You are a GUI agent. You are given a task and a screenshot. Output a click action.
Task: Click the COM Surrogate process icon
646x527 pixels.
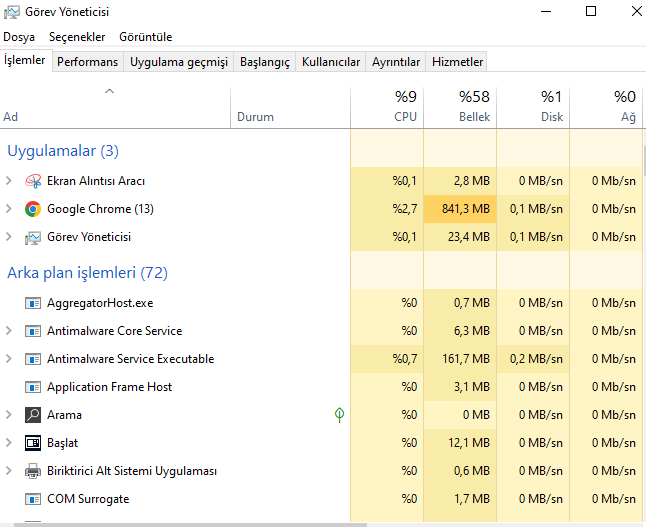pyautogui.click(x=33, y=499)
